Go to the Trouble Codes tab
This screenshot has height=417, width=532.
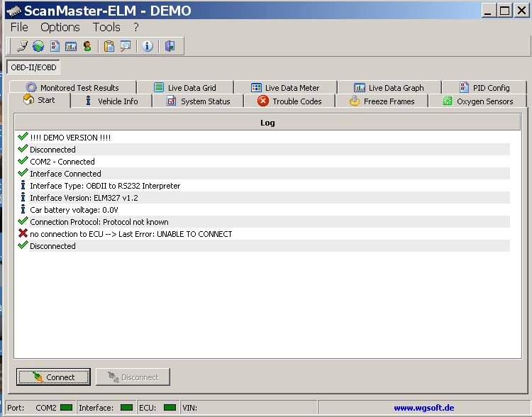coord(289,101)
